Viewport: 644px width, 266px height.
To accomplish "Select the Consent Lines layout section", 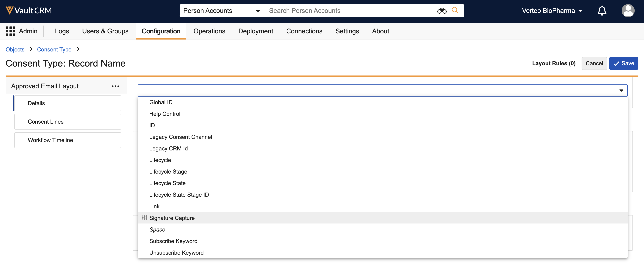I will pos(68,122).
